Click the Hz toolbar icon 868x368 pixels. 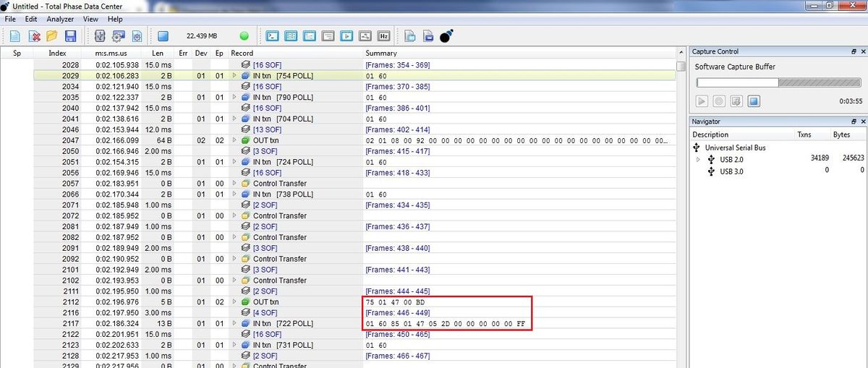click(x=383, y=35)
